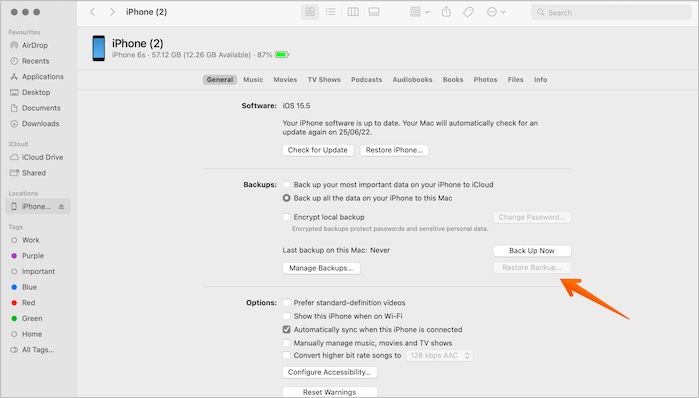
Task: Click Check for Update button
Action: point(318,150)
